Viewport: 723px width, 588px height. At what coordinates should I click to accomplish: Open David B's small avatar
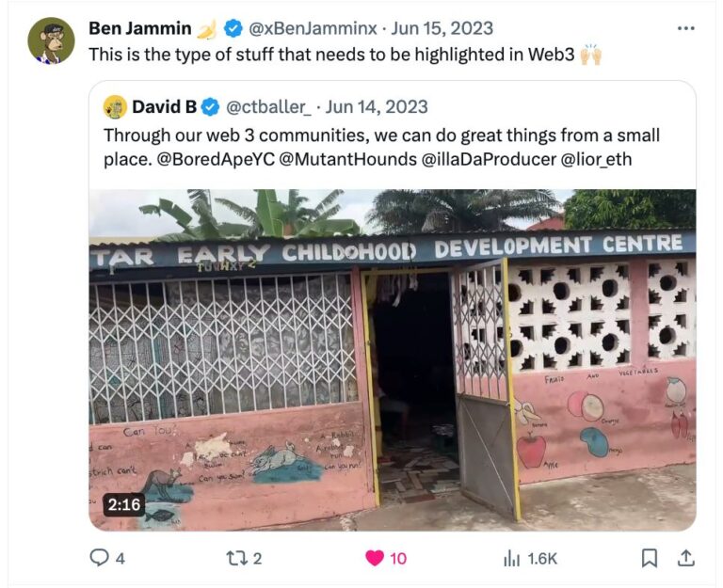point(115,106)
